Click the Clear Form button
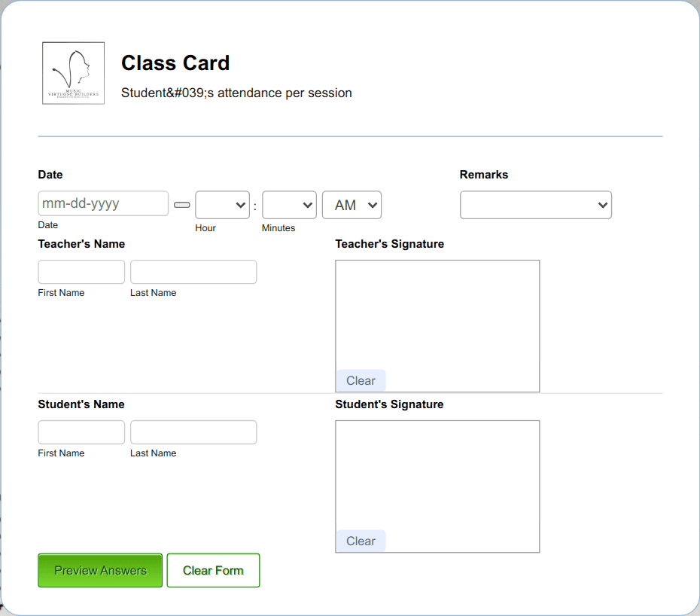The width and height of the screenshot is (700, 616). tap(213, 570)
